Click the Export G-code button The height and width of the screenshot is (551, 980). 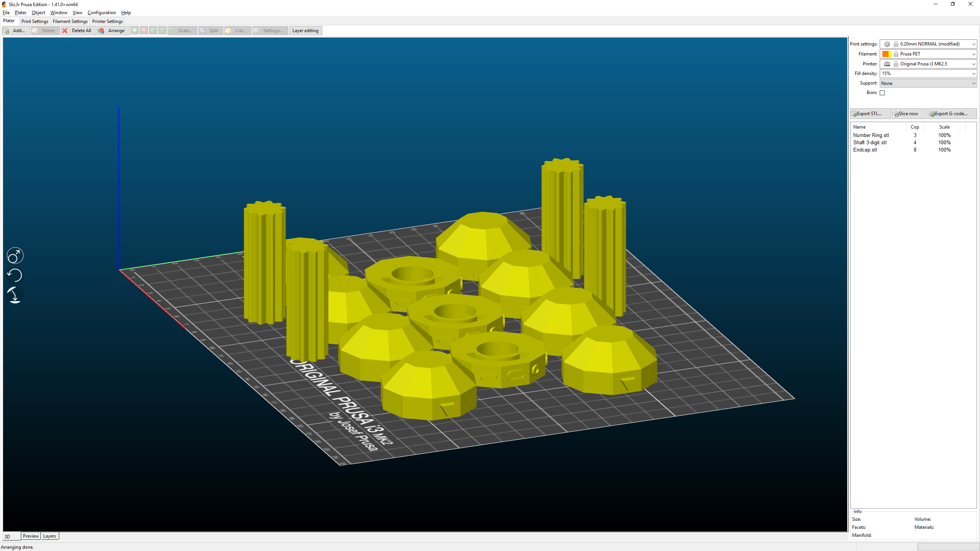pyautogui.click(x=952, y=114)
